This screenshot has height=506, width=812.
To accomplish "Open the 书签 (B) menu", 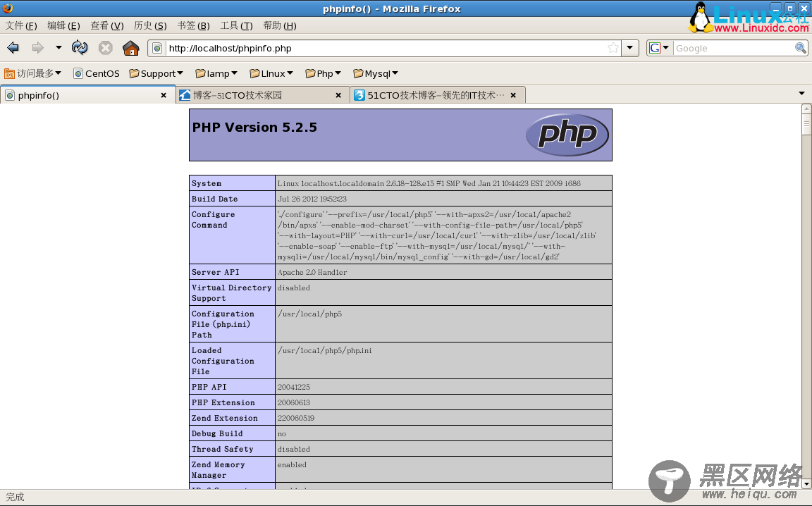I will [194, 25].
